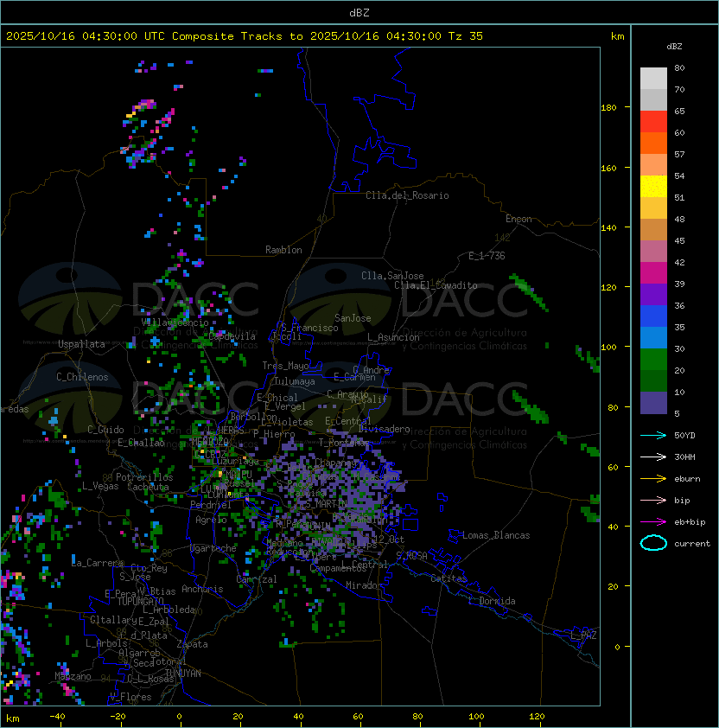
Task: Click the 'Clla.del_Rosario' label
Action: tap(407, 195)
